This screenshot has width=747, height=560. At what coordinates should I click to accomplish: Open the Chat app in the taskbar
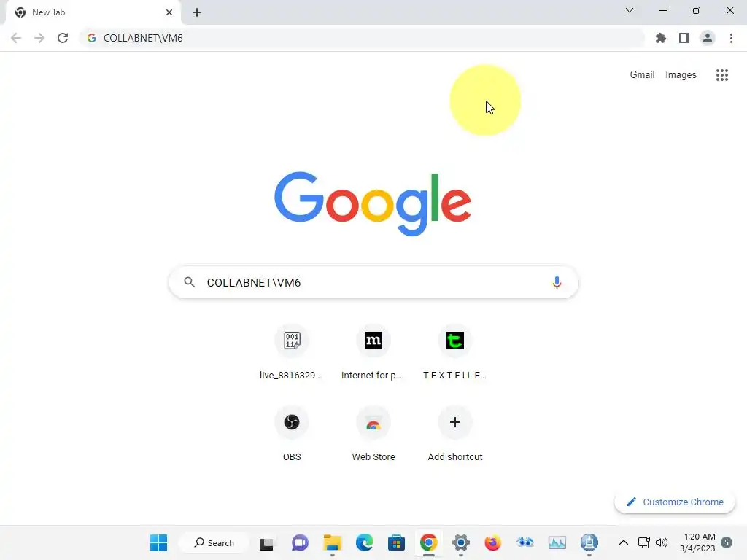(x=300, y=542)
